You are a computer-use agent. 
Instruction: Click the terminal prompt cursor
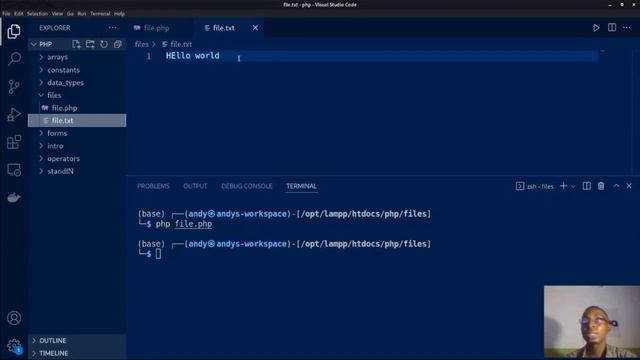coord(158,254)
